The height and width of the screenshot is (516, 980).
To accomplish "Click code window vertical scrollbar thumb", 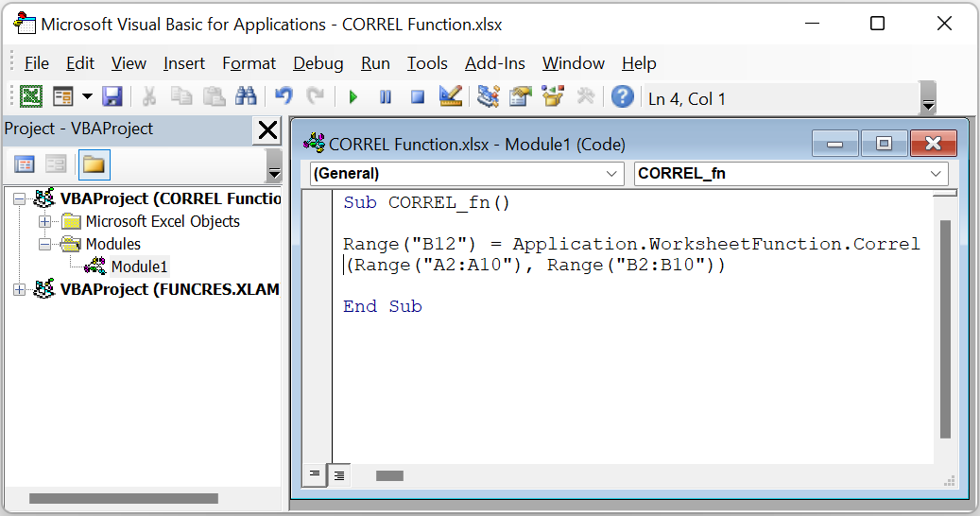I will pyautogui.click(x=945, y=329).
